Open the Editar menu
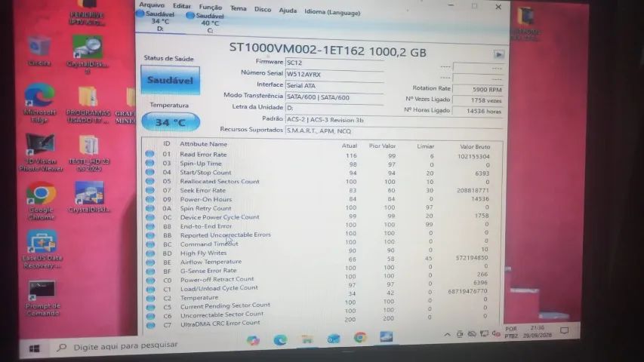This screenshot has height=362, width=644. click(181, 6)
